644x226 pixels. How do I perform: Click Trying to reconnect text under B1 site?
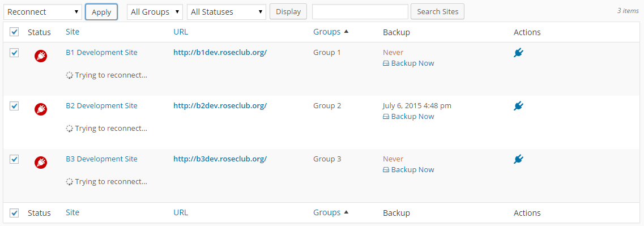(111, 75)
